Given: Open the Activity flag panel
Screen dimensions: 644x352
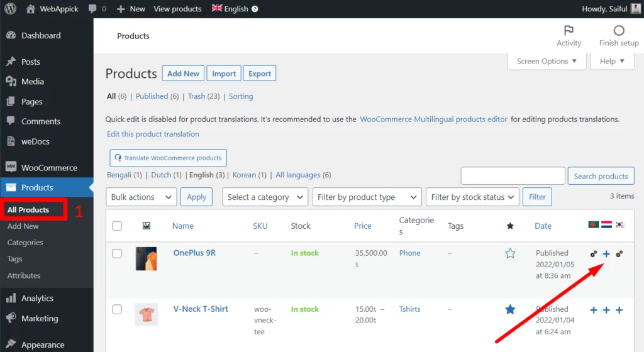Looking at the screenshot, I should [x=569, y=36].
